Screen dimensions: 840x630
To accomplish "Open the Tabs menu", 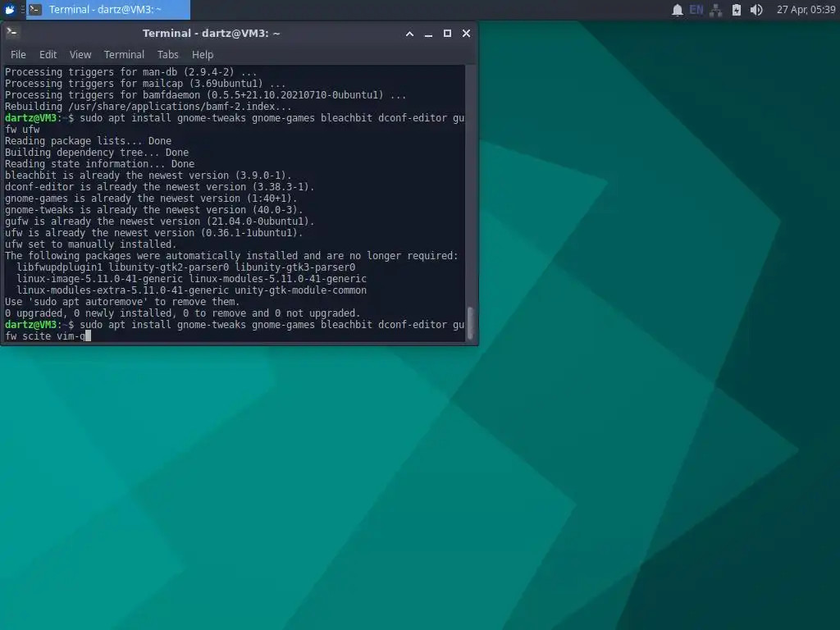I will coord(167,55).
